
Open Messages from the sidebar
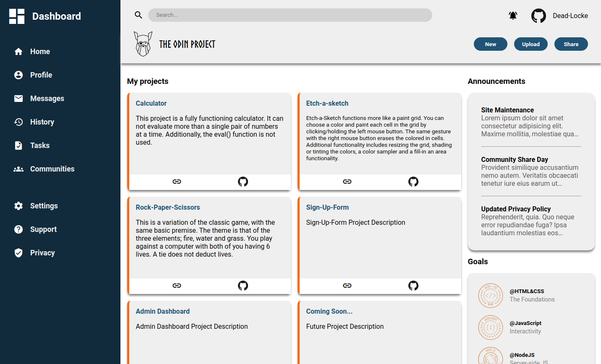coord(18,98)
